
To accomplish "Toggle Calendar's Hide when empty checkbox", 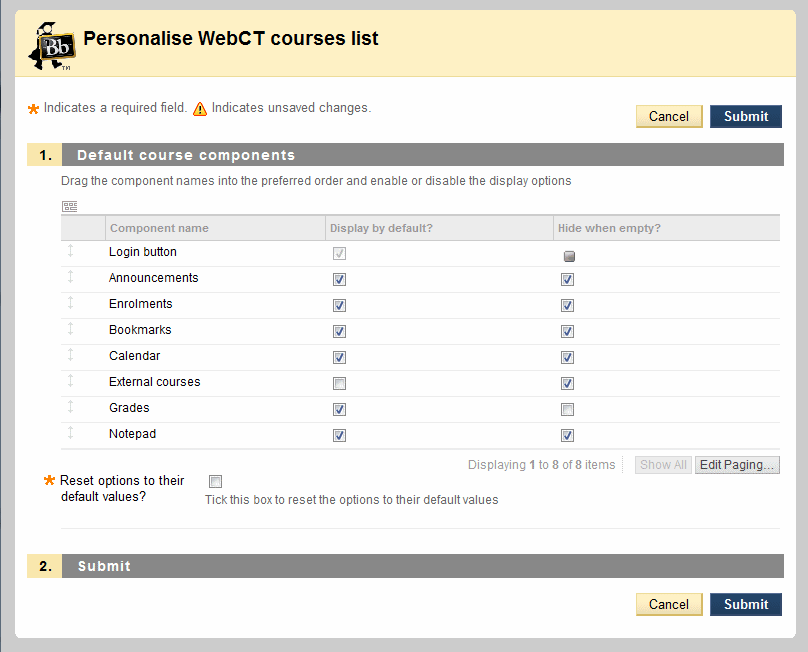I will tap(567, 357).
